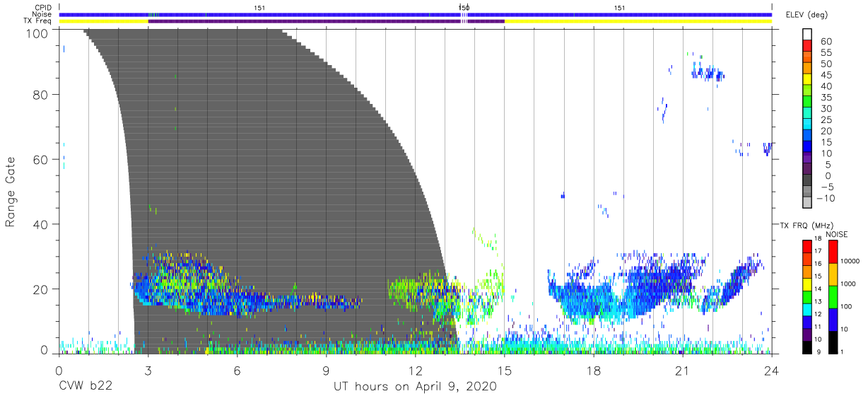Pick the white top segment of the ELEV bar
The image size is (868, 401).
coord(808,35)
